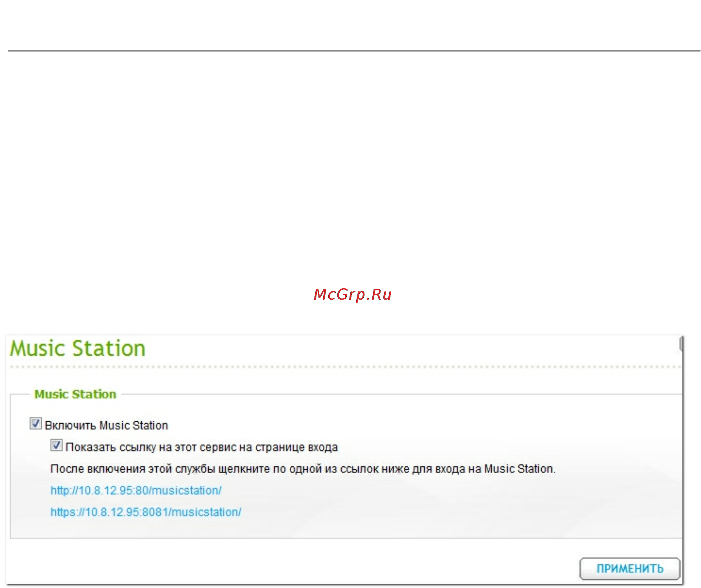Click the large Music Station page title
This screenshot has width=701, height=588.
[78, 348]
